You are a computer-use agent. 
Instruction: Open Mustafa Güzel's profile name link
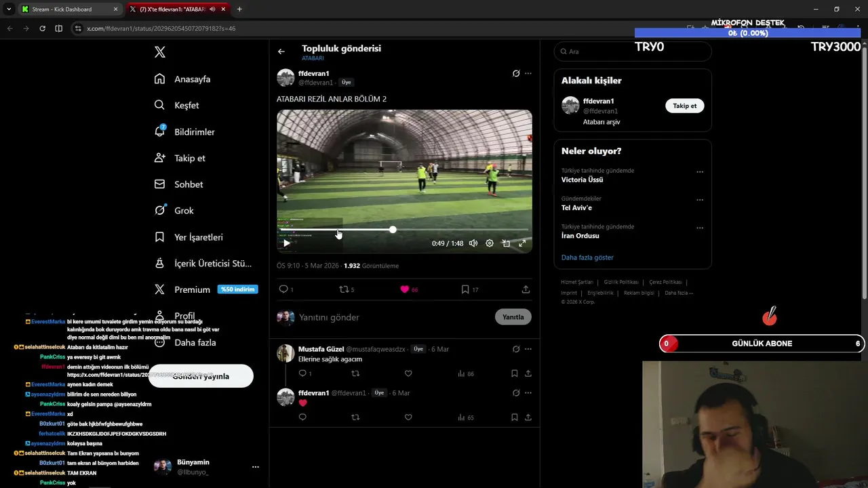pyautogui.click(x=321, y=349)
